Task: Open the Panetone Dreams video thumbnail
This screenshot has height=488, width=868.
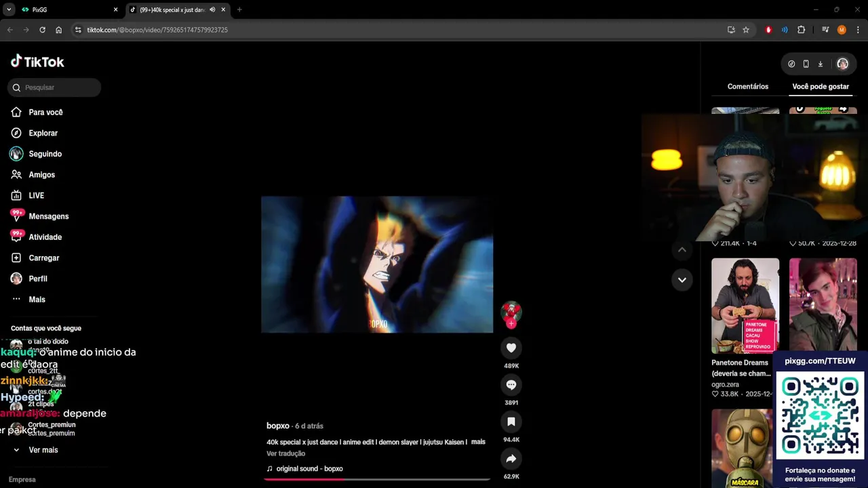Action: tap(745, 306)
